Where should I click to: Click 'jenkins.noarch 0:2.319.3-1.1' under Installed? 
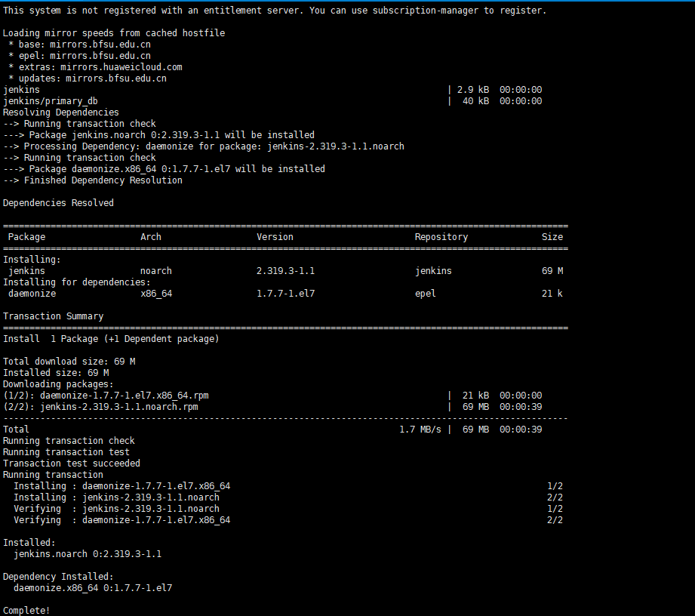click(x=88, y=554)
